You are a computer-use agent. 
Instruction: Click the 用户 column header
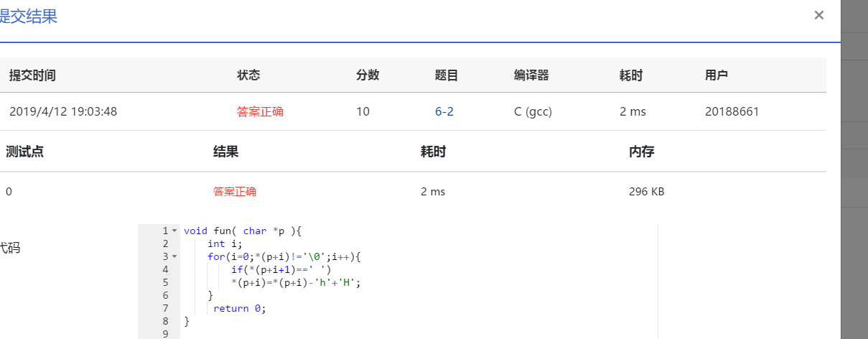click(x=717, y=75)
